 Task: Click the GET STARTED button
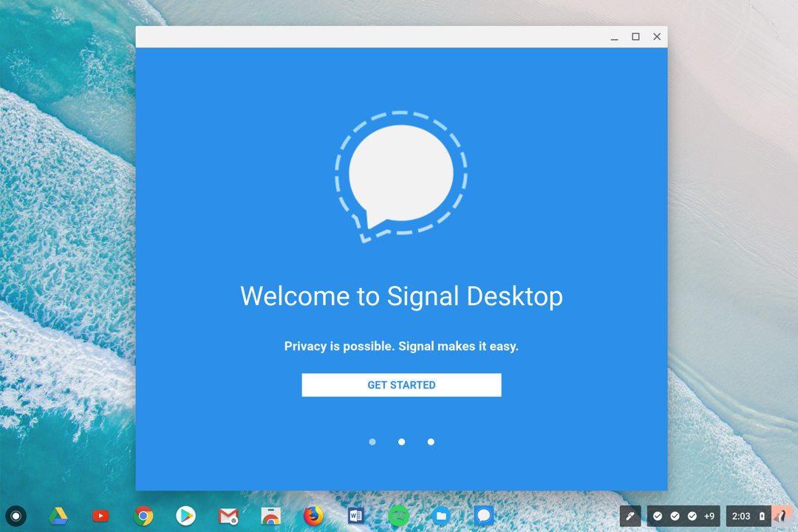tap(401, 385)
